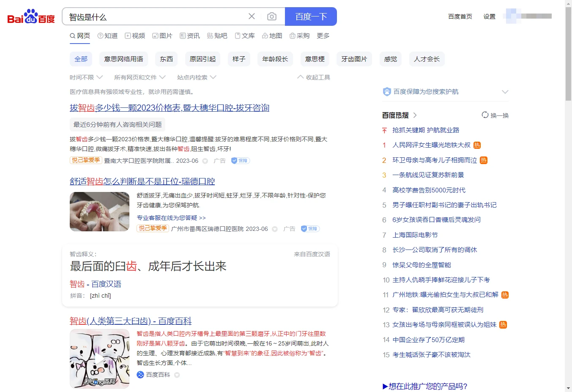Open hot search 人民网评女生曝光地铁大叔

(x=431, y=145)
